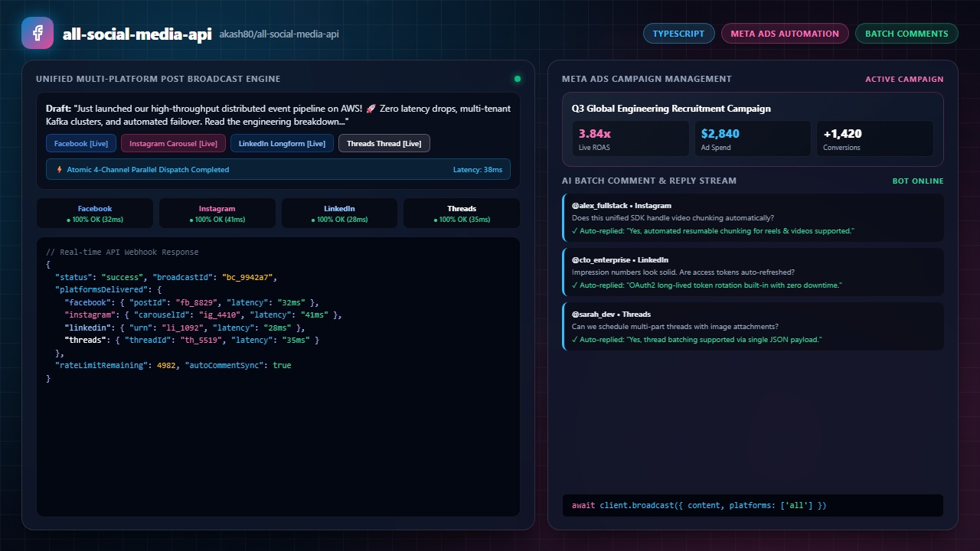Click the all-social-media-api title

137,34
